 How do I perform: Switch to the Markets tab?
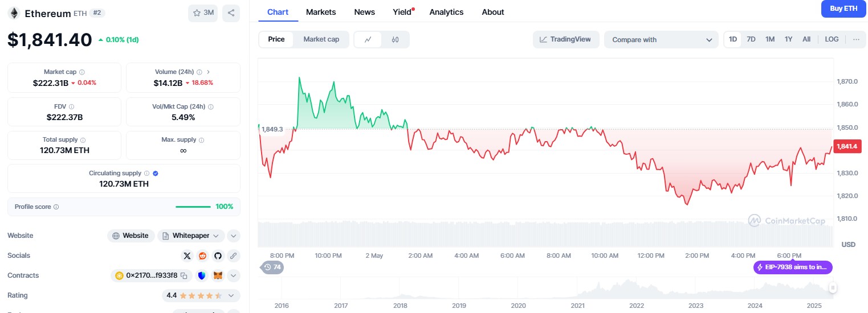[321, 12]
